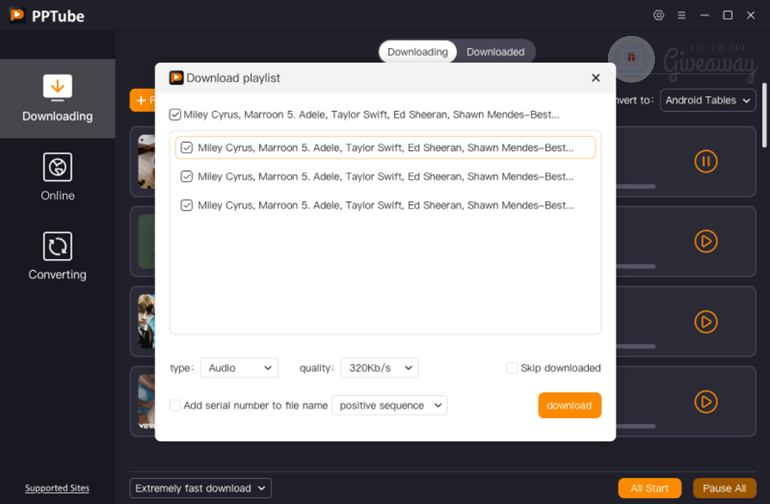The height and width of the screenshot is (504, 770).
Task: Uncheck the second playlist track checkbox
Action: [x=187, y=177]
